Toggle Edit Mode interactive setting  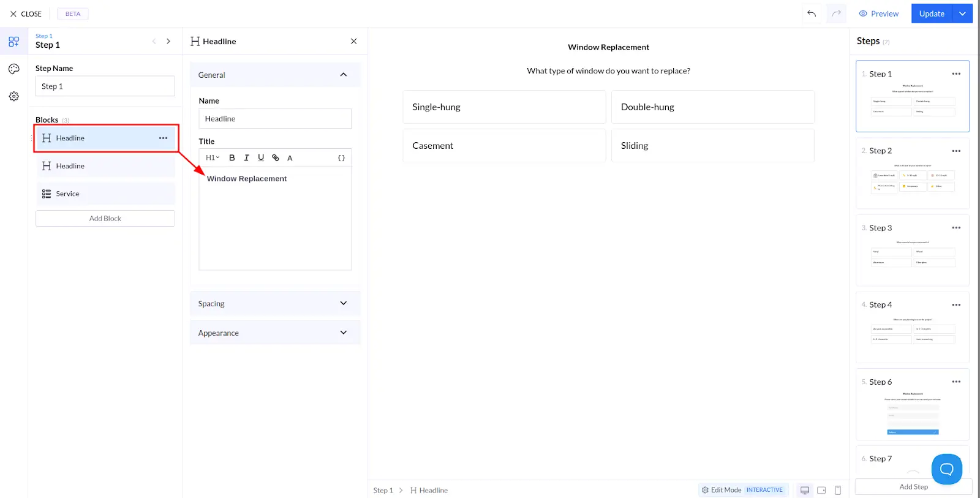point(742,490)
